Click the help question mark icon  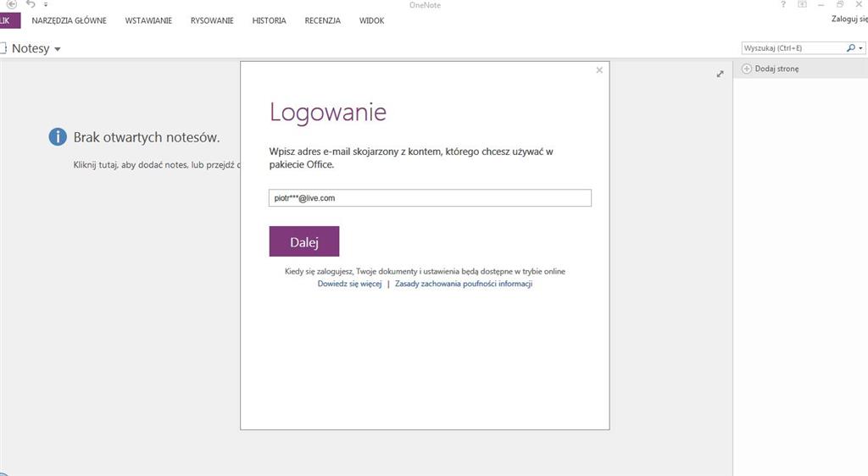[x=782, y=4]
